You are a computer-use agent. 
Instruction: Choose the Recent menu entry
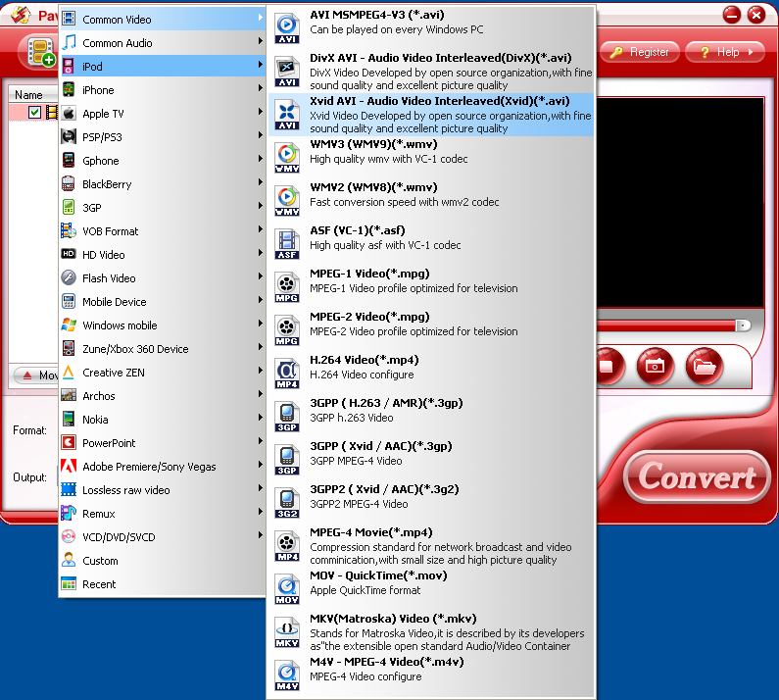[162, 584]
